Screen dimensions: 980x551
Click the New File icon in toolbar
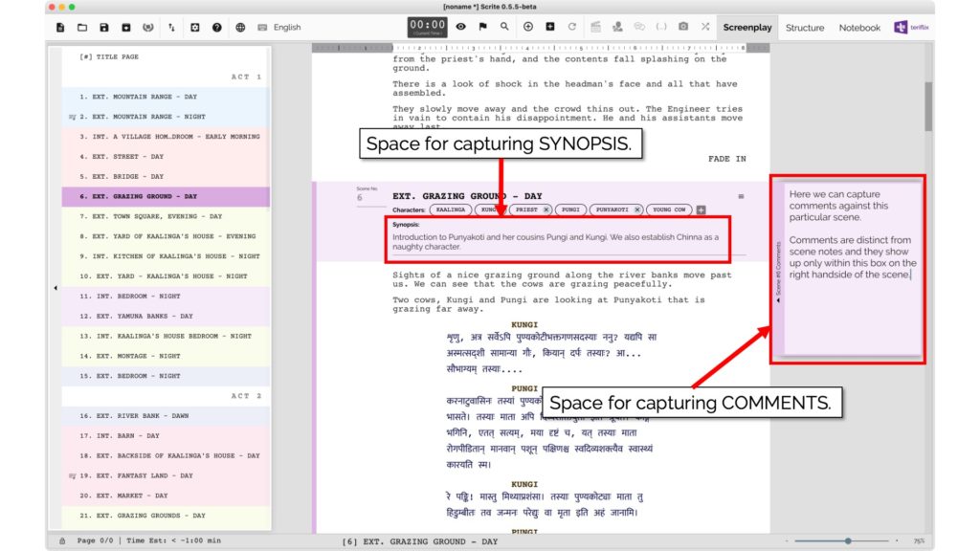pyautogui.click(x=60, y=28)
